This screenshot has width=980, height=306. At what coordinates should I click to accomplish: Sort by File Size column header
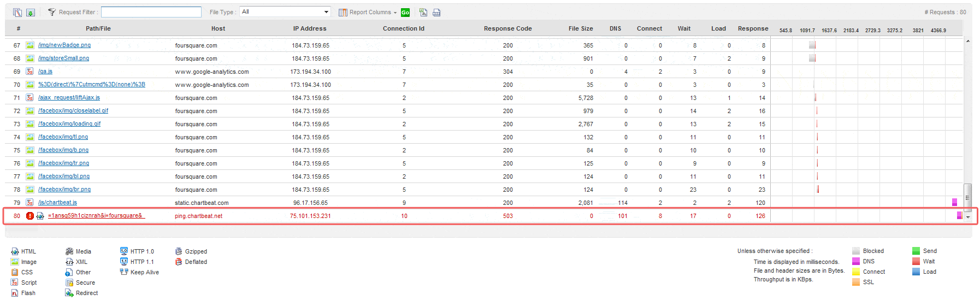[581, 28]
